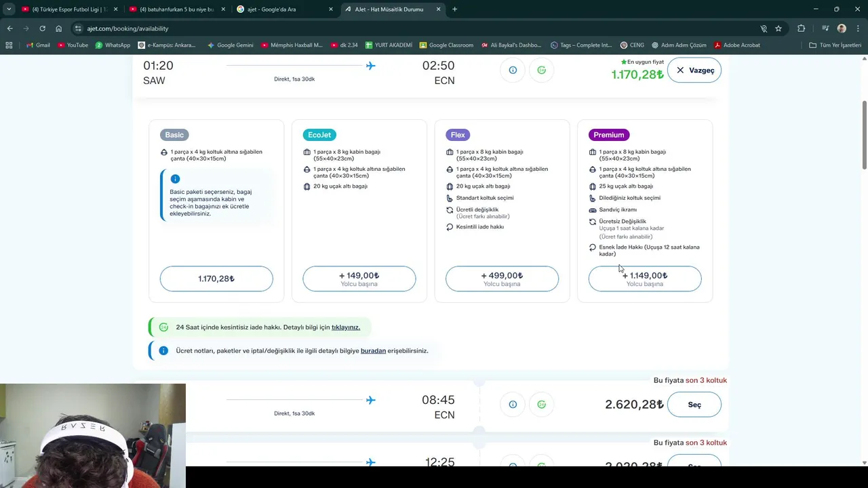Image resolution: width=868 pixels, height=488 pixels.
Task: Select the Basic package for 1.170,28₺
Action: 216,279
